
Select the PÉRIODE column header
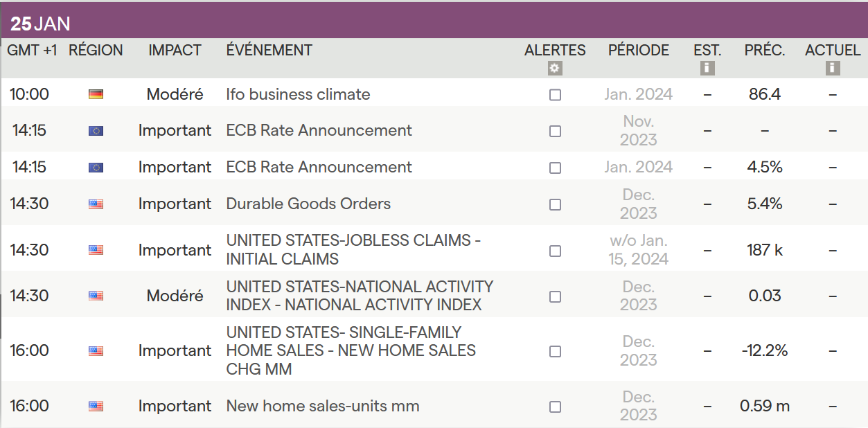[x=638, y=51]
